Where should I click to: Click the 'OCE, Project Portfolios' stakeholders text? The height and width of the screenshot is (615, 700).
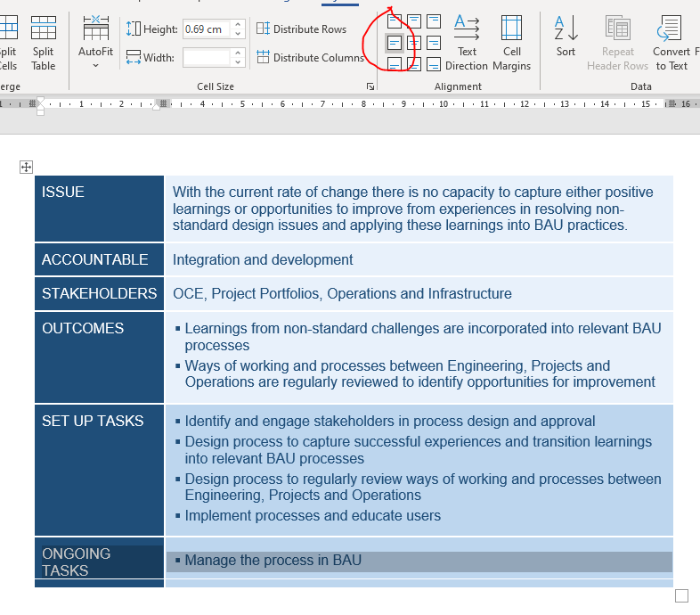click(342, 293)
